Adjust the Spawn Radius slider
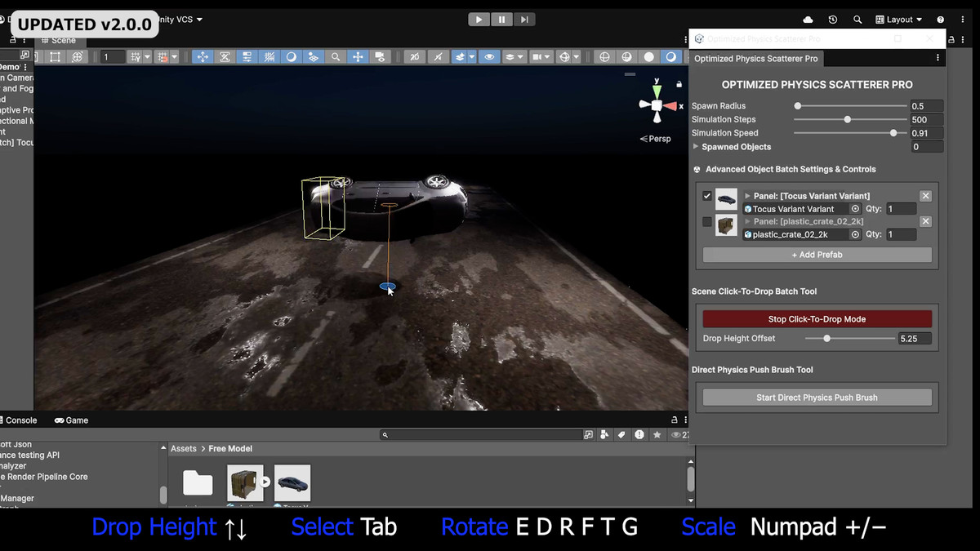The width and height of the screenshot is (980, 551). (851, 106)
